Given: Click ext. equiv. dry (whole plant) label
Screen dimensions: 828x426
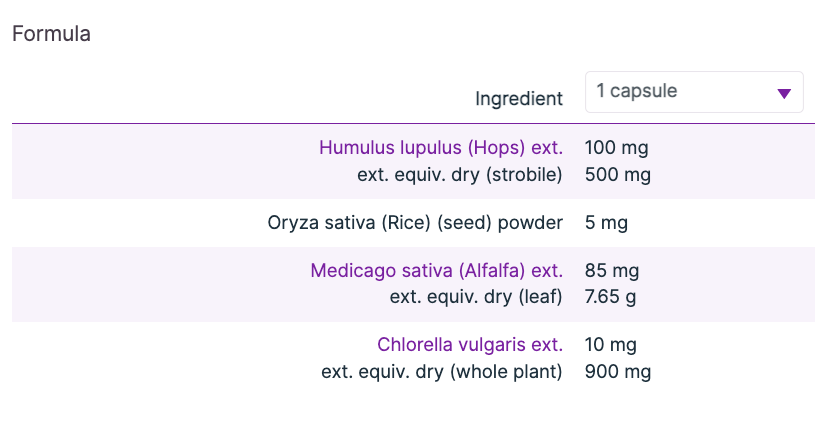Looking at the screenshot, I should (442, 372).
